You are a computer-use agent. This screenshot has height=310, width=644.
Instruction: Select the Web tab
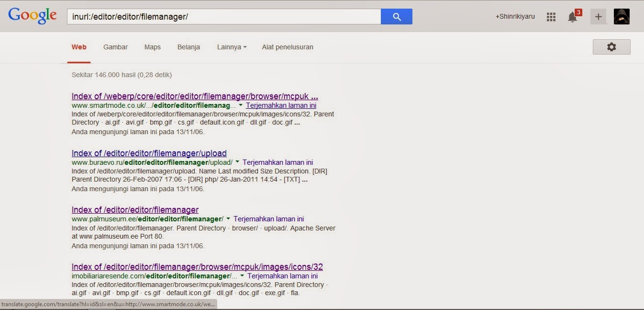pos(79,47)
